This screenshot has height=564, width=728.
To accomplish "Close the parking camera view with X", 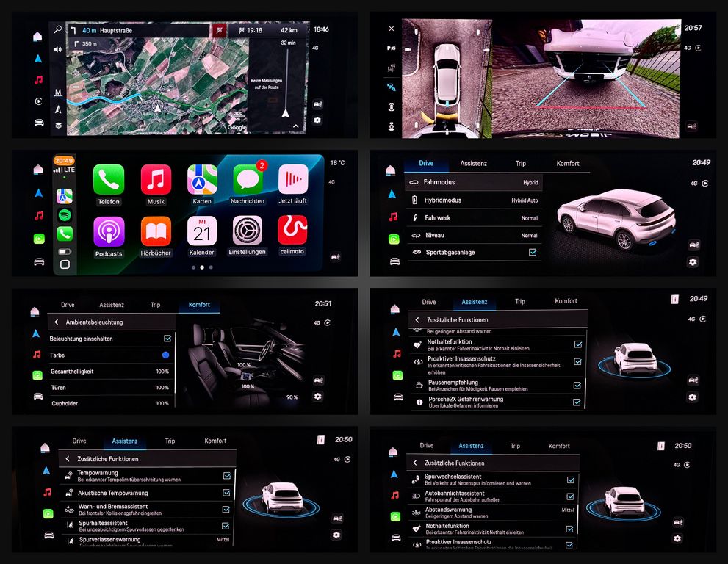I will [x=392, y=29].
